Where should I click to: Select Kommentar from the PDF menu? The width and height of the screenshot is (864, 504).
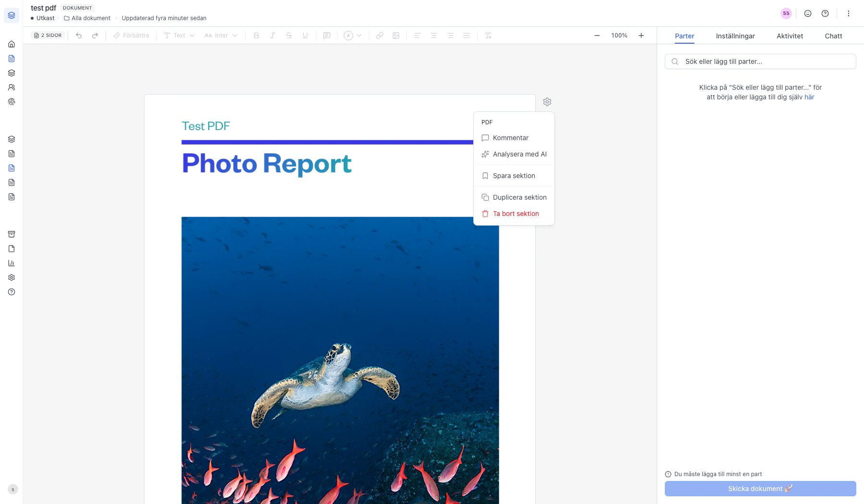click(514, 138)
